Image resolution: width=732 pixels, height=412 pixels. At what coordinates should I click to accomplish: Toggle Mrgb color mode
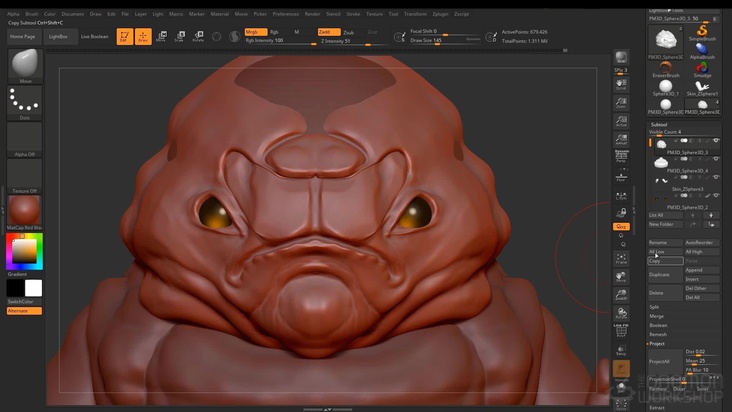[255, 32]
